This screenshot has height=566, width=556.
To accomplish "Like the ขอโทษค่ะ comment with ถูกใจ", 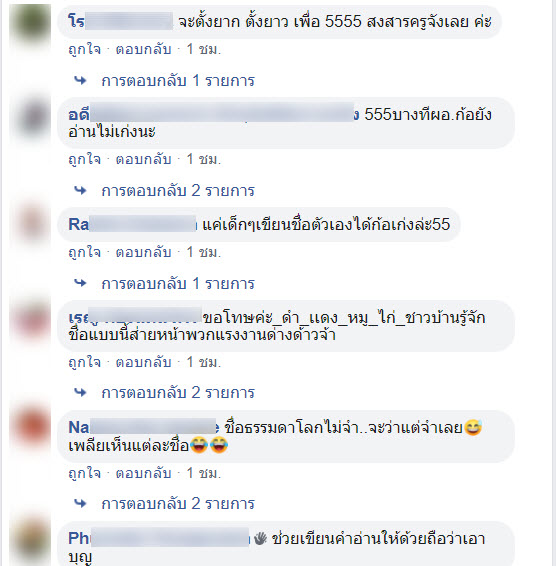I will coord(84,362).
